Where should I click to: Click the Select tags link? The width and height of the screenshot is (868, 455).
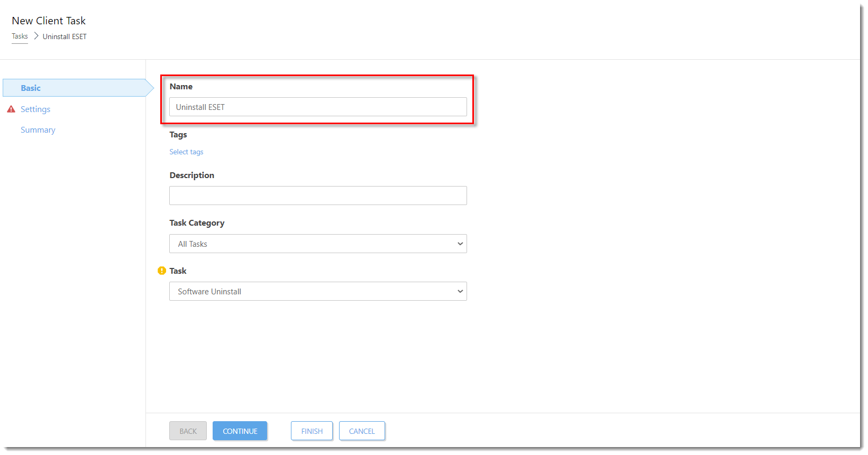[186, 152]
